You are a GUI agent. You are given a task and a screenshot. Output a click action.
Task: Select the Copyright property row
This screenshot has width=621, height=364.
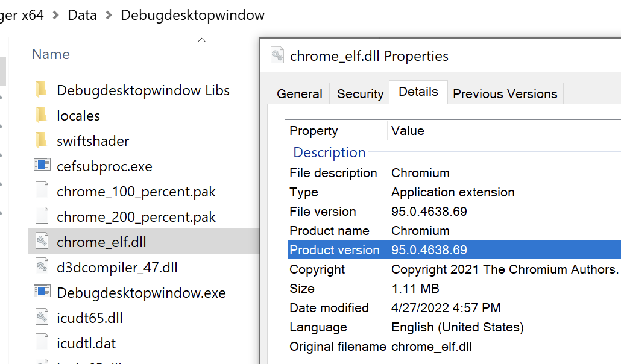[x=454, y=269]
